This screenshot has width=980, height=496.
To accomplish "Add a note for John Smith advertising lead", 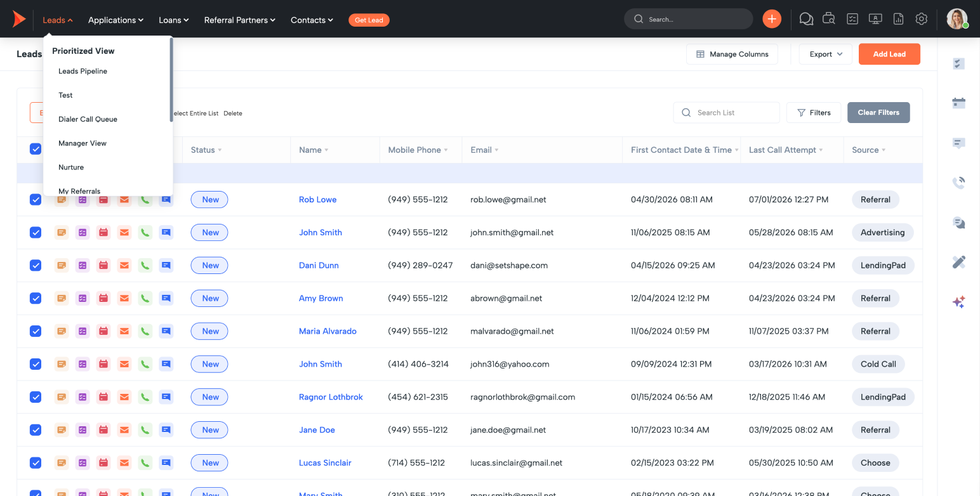I will pos(62,233).
